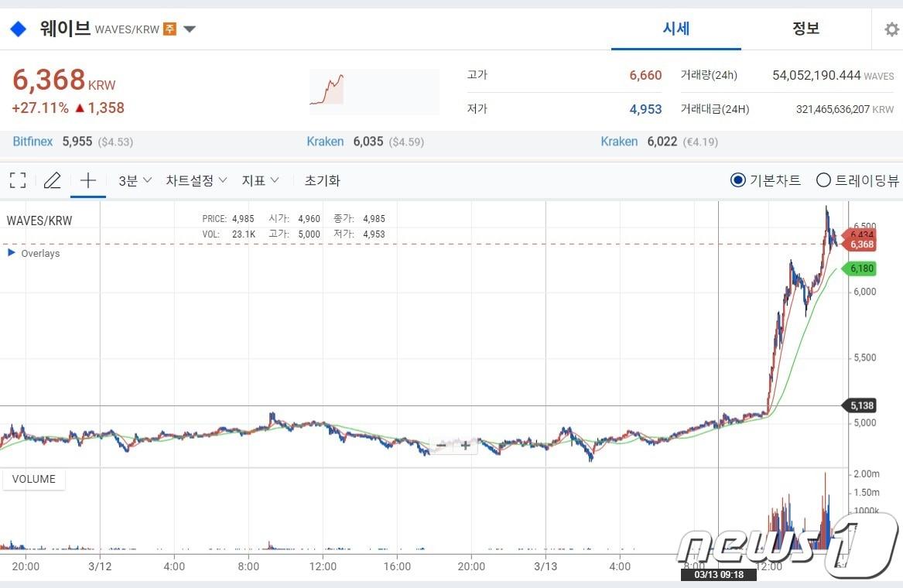Open the settings gear at top right

pos(891,28)
